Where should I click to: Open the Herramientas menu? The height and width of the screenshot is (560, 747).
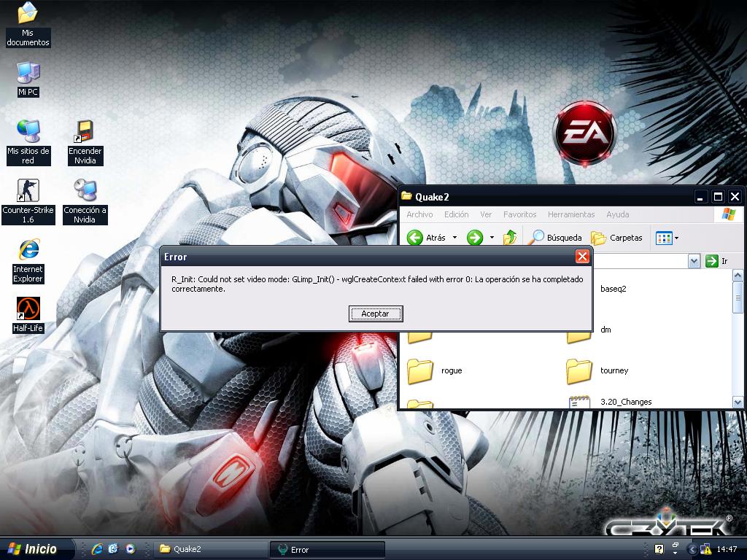click(571, 214)
